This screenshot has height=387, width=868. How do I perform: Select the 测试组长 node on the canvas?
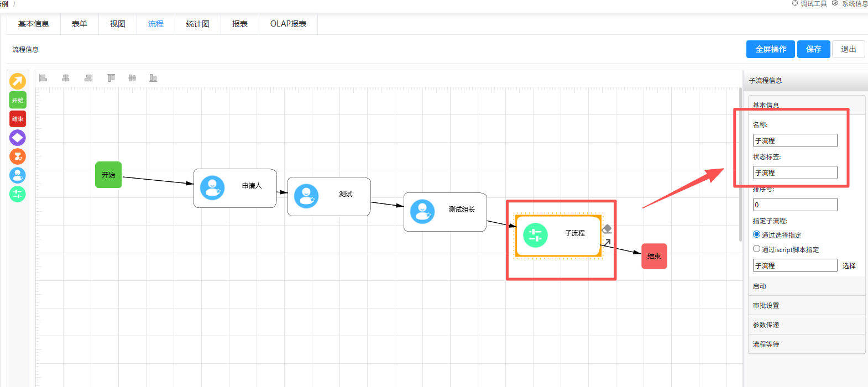(445, 212)
